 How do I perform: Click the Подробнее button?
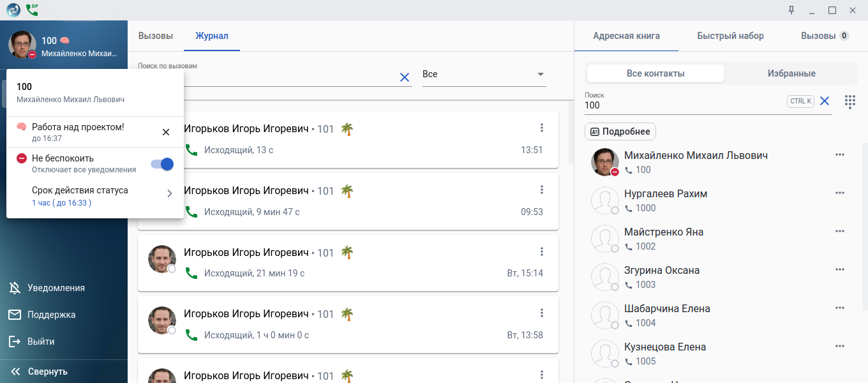point(620,131)
